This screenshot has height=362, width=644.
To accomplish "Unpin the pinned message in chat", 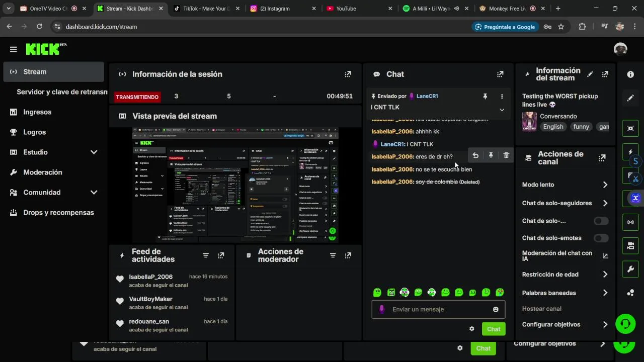I will point(485,97).
